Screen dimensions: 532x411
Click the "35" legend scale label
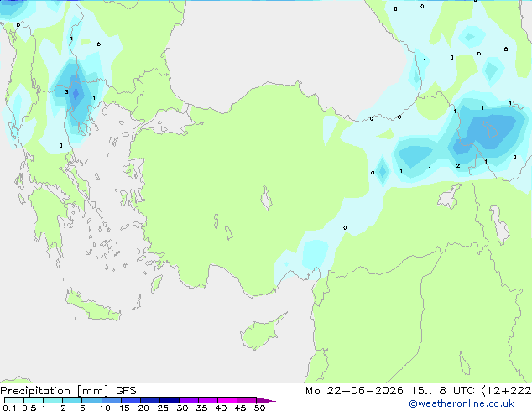click(x=201, y=408)
